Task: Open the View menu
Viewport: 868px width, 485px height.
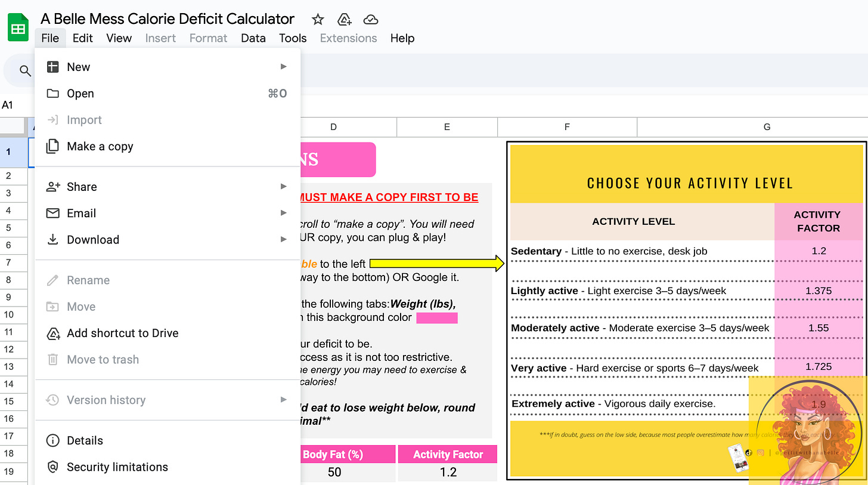Action: tap(119, 38)
